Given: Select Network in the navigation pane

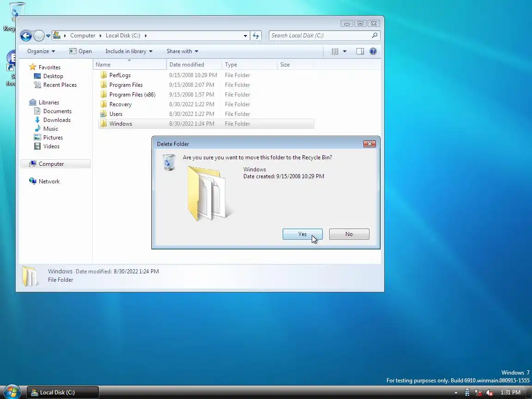Looking at the screenshot, I should (x=49, y=181).
